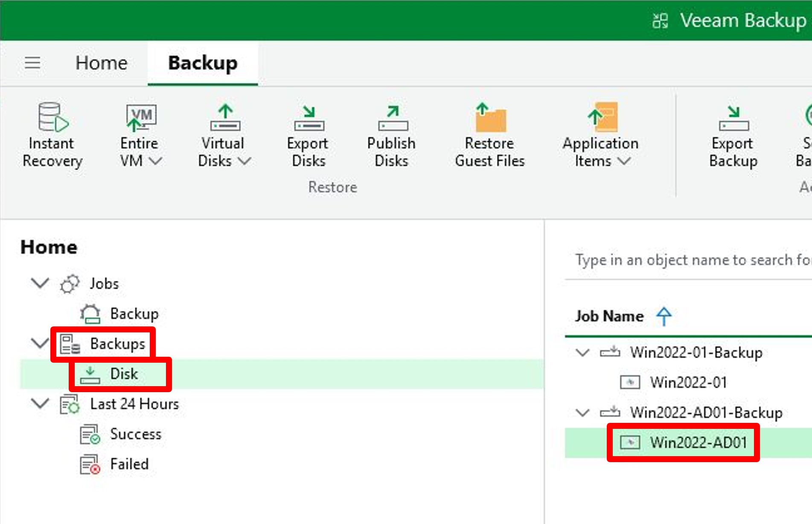Switch to the Home ribbon tab
Viewport: 812px width, 524px height.
tap(102, 63)
